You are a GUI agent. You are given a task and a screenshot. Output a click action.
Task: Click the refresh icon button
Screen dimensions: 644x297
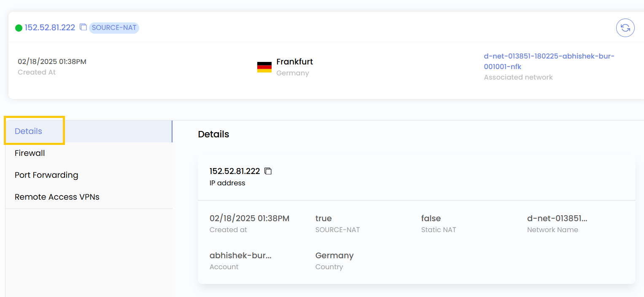tap(625, 28)
